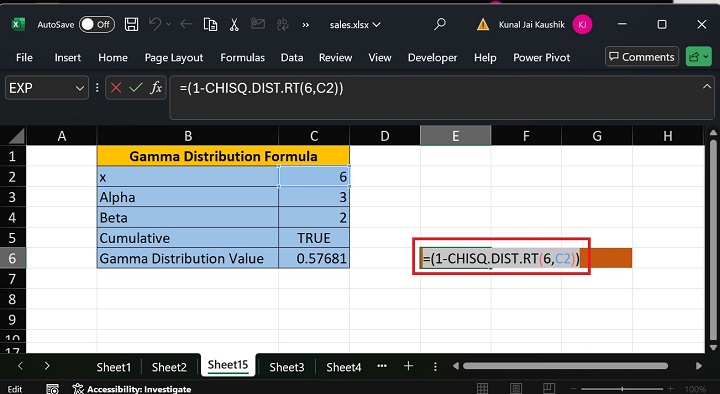Save the workbook with the floppy icon
The height and width of the screenshot is (394, 720).
point(131,24)
